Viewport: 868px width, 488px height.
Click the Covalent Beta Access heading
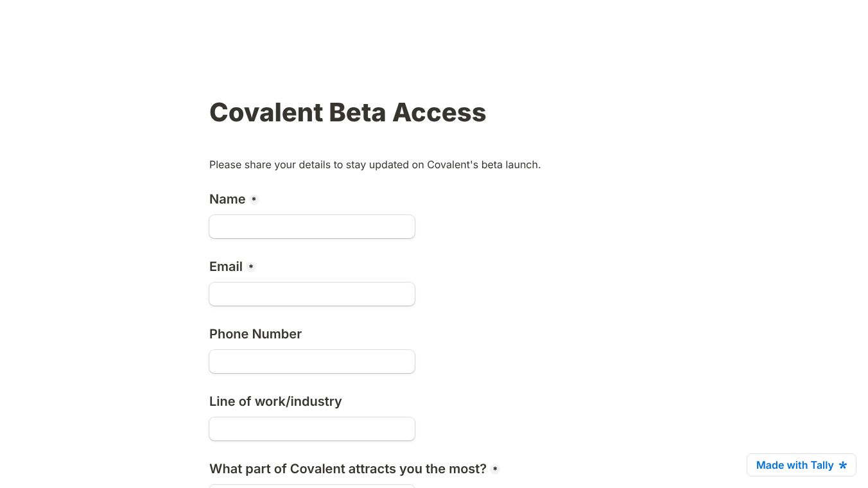347,112
